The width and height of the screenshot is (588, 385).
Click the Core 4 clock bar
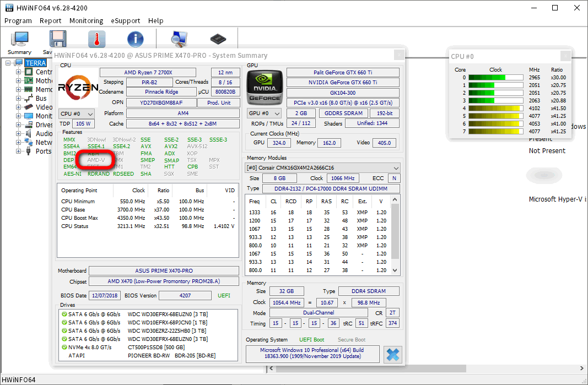click(496, 109)
